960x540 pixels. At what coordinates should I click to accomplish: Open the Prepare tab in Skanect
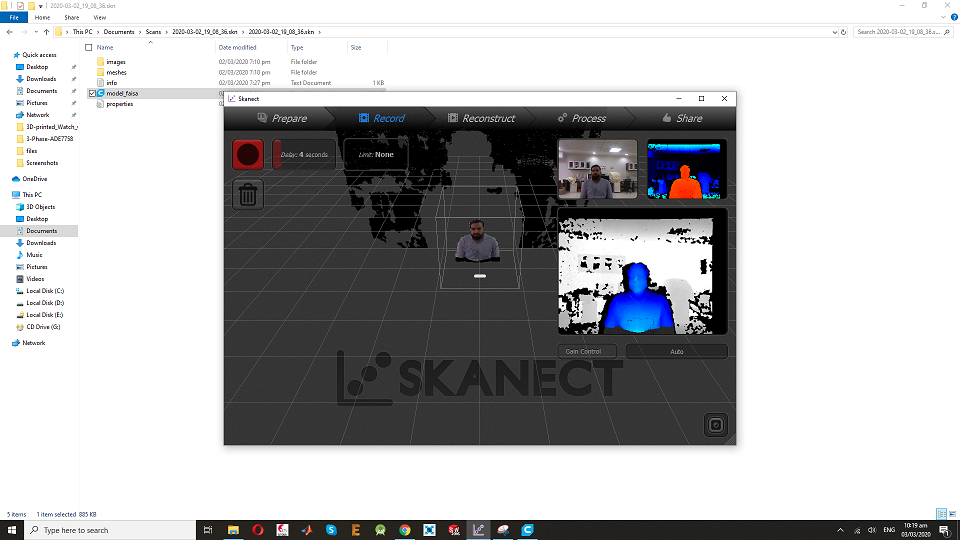coord(282,118)
